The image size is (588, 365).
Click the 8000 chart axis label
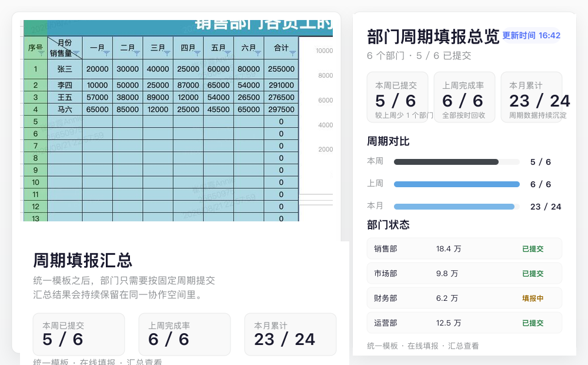326,75
